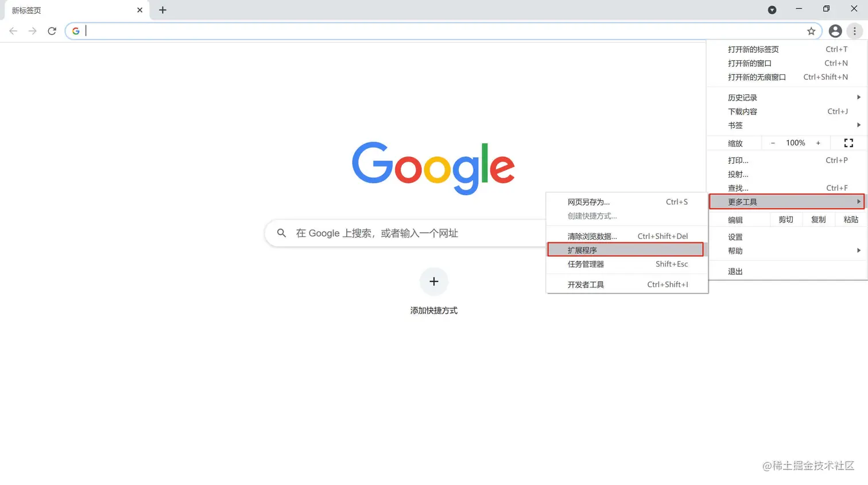Screen dimensions: 868x485
Task: Click the tab search dropdown circle icon
Action: point(772,10)
